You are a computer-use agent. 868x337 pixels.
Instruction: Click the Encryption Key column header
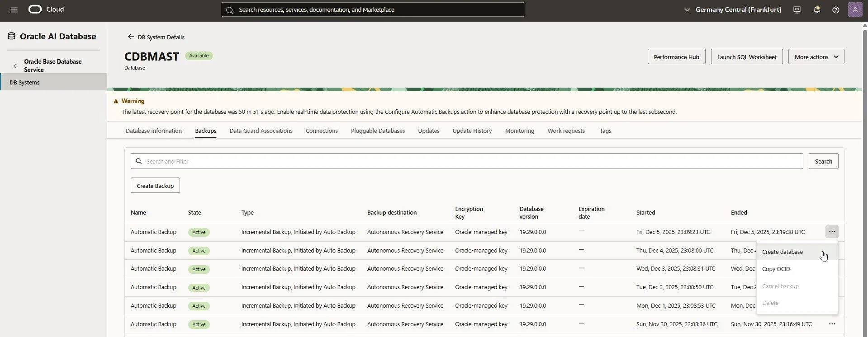(x=469, y=213)
